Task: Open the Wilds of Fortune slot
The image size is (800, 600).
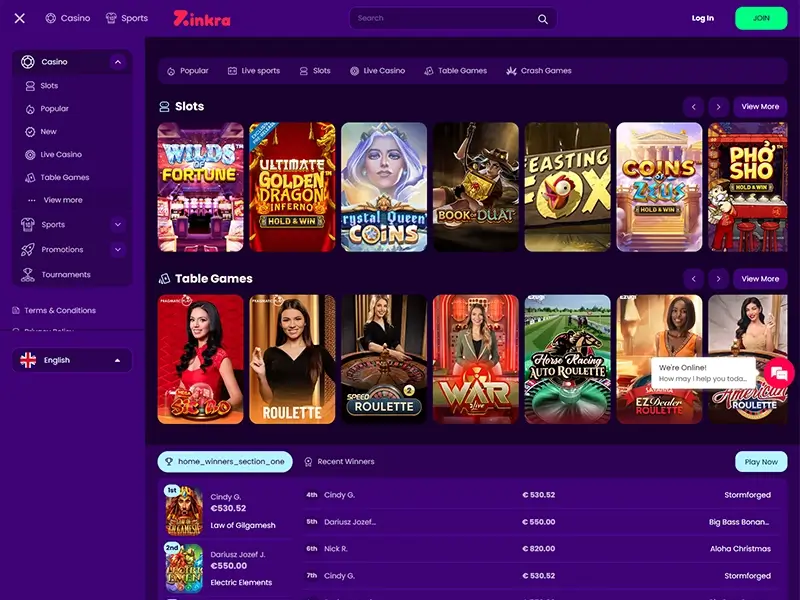Action: [201, 187]
